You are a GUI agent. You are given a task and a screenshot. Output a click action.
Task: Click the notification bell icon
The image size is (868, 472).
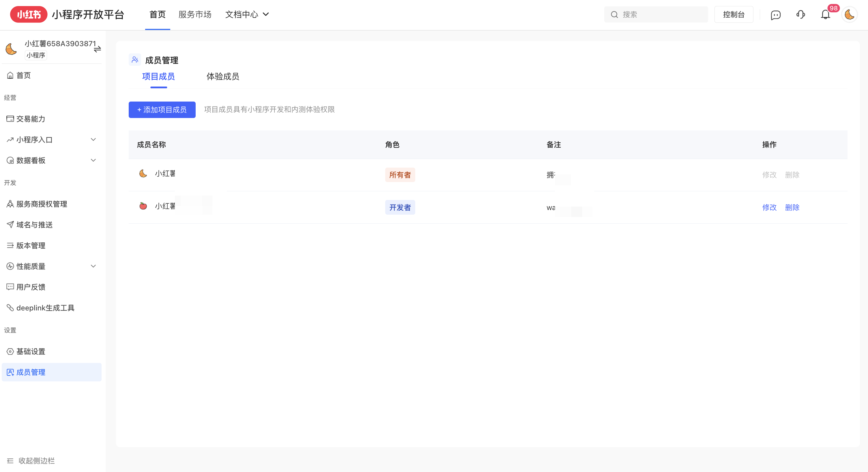point(825,14)
